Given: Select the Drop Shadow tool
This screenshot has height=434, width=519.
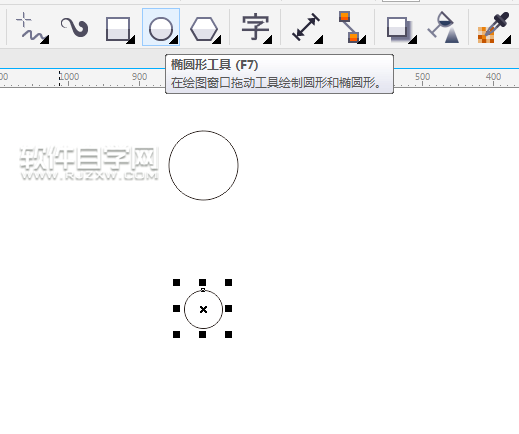Looking at the screenshot, I should click(x=399, y=29).
